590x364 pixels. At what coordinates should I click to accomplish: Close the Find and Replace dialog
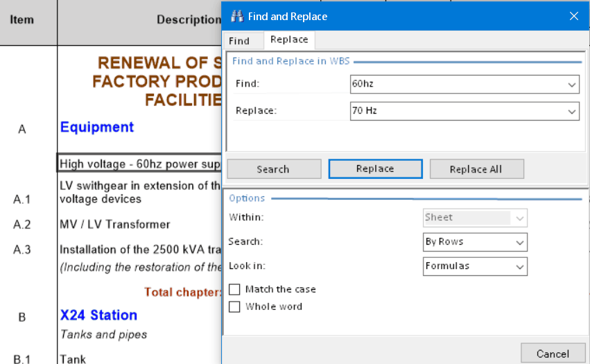573,16
